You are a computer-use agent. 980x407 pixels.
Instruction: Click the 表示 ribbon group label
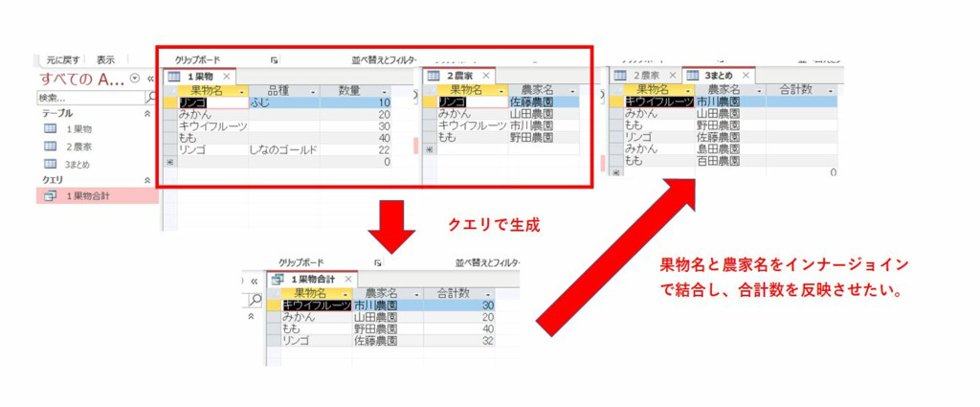[x=105, y=60]
